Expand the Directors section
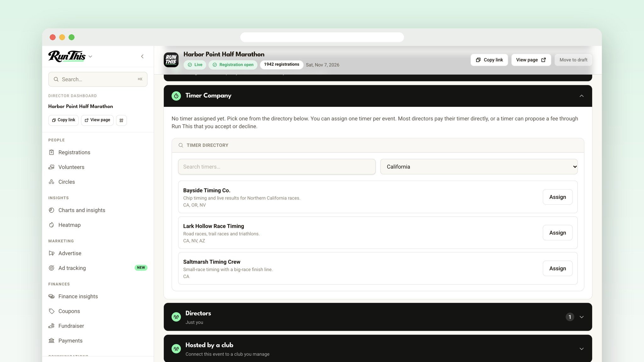644x362 pixels. point(581,317)
